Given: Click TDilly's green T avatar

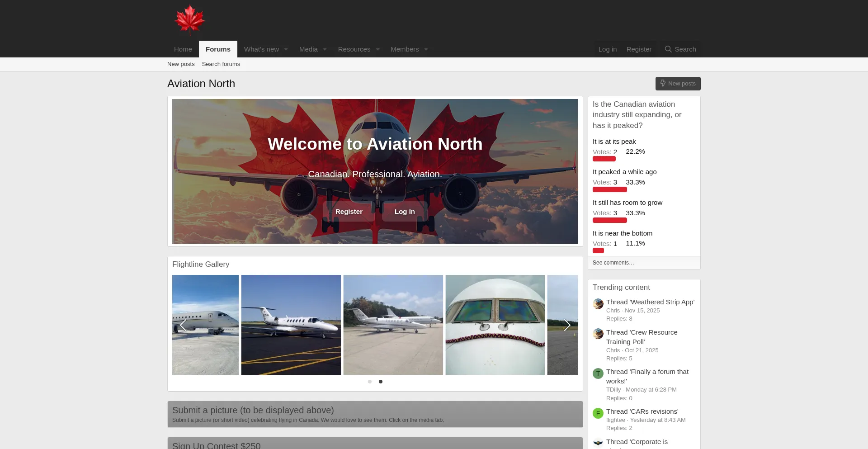Looking at the screenshot, I should pyautogui.click(x=598, y=373).
